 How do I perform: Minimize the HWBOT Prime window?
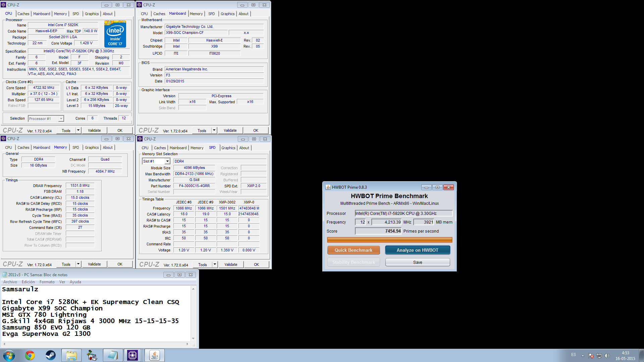coord(426,187)
